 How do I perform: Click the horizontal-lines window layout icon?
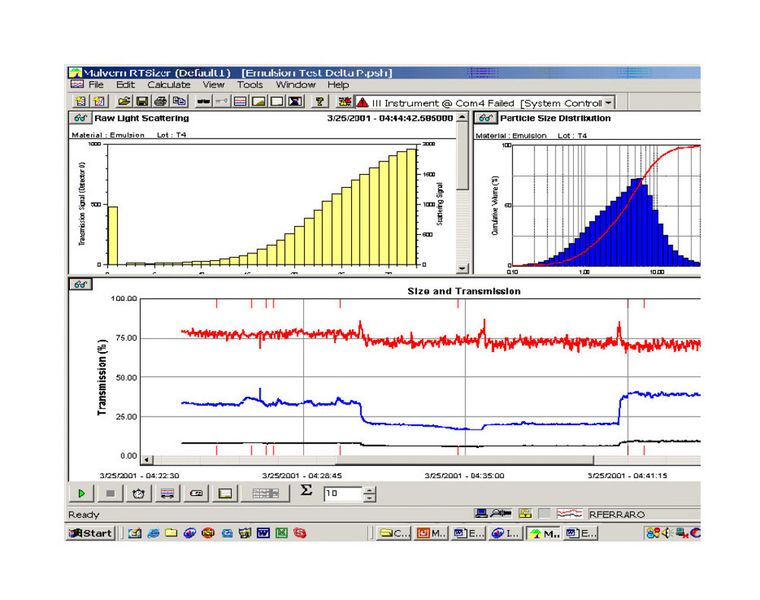pos(240,101)
